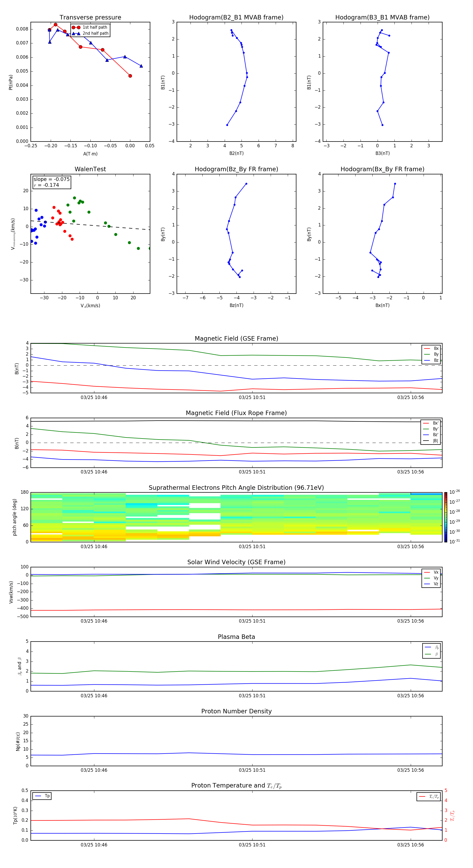Click 'Vz' in solar wind legend

pyautogui.click(x=431, y=584)
